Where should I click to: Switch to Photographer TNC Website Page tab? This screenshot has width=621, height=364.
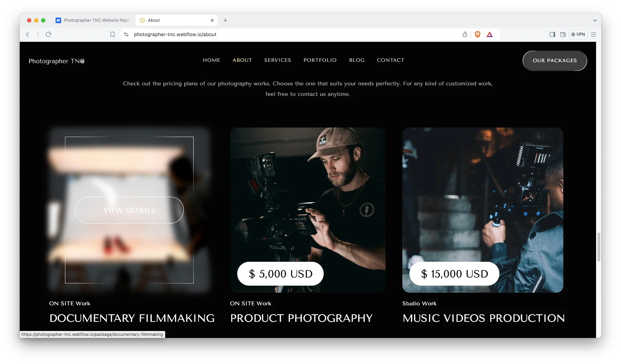[x=93, y=20]
